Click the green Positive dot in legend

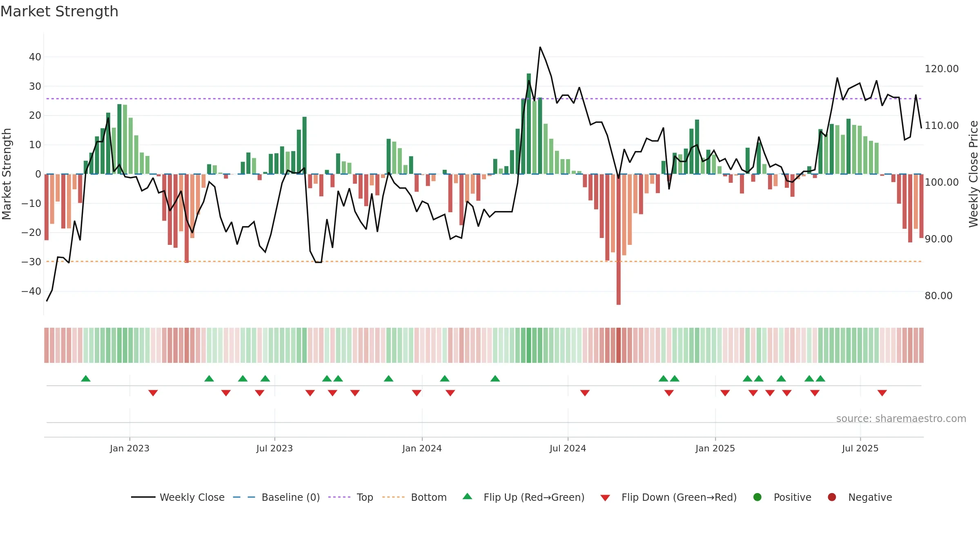(757, 497)
